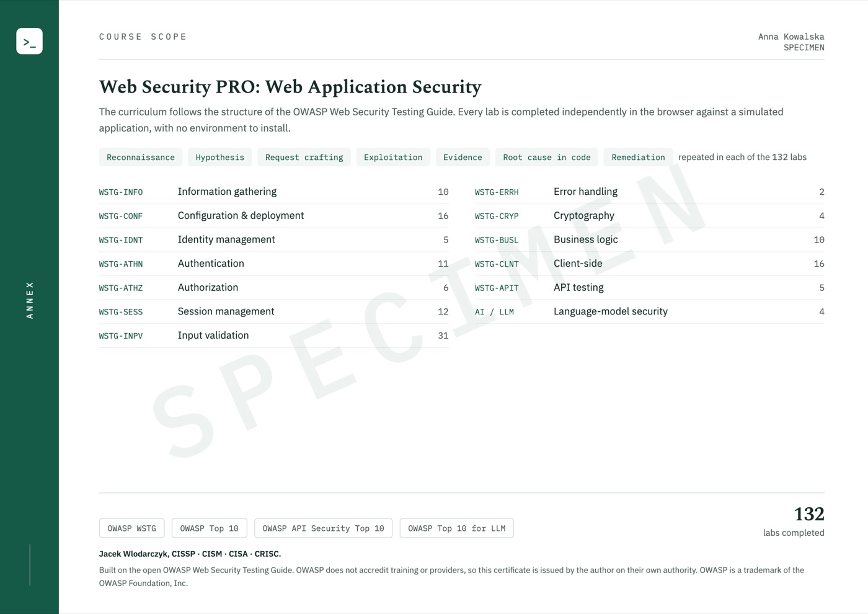The width and height of the screenshot is (868, 614).
Task: Click the terminal prompt logo icon
Action: (29, 41)
